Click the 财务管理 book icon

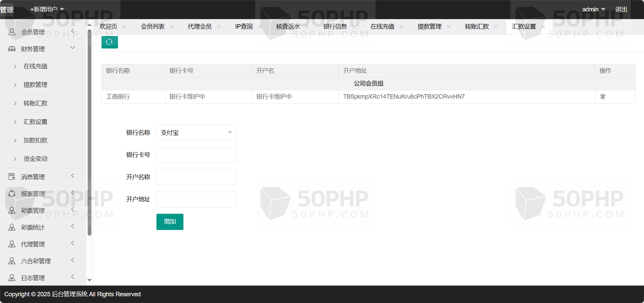(12, 49)
